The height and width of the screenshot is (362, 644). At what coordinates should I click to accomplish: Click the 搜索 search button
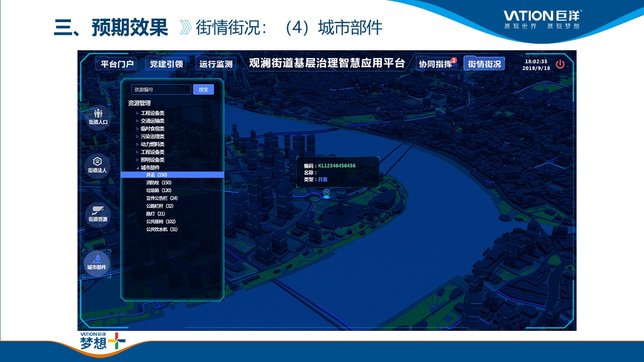[203, 89]
